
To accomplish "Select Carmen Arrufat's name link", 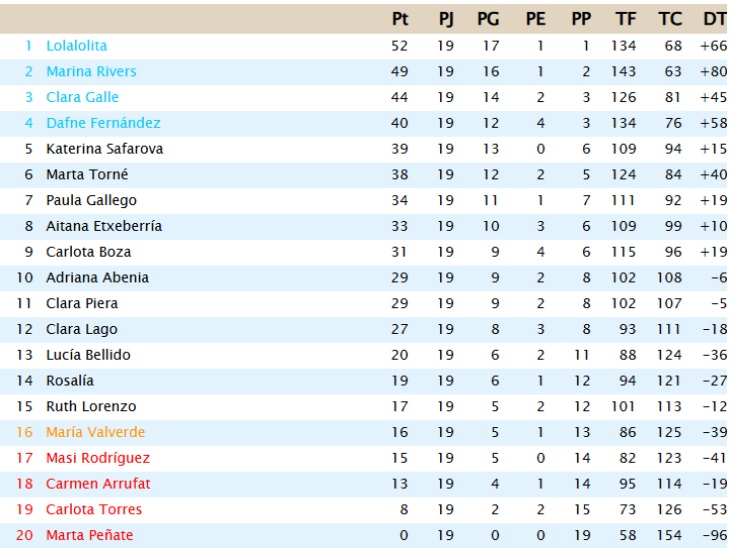I will (x=96, y=484).
